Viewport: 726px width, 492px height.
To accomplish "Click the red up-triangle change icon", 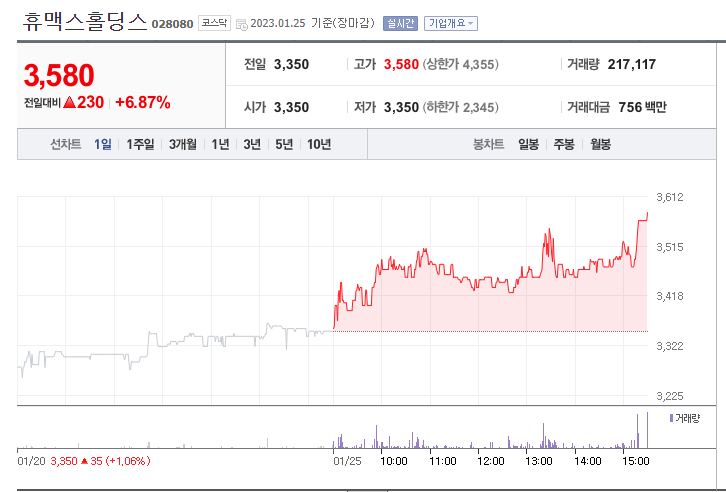I will (69, 102).
